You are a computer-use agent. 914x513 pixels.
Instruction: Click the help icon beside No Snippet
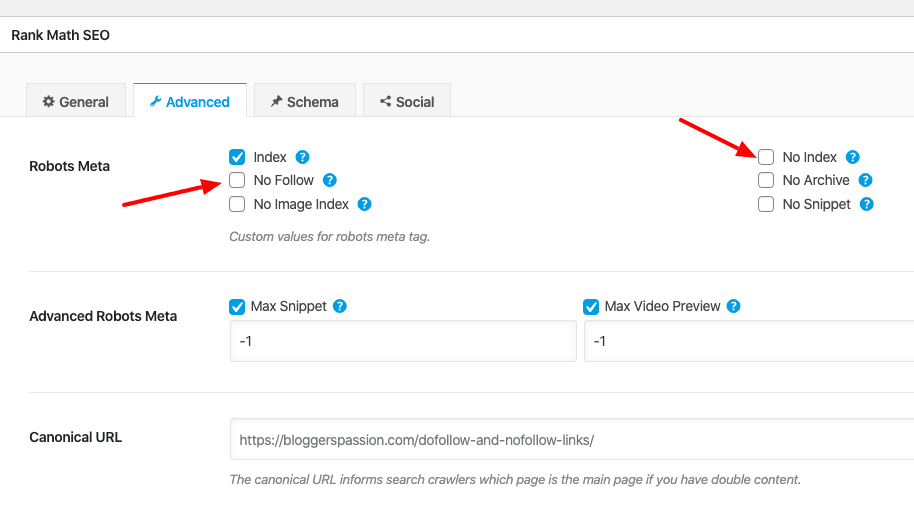tap(867, 204)
